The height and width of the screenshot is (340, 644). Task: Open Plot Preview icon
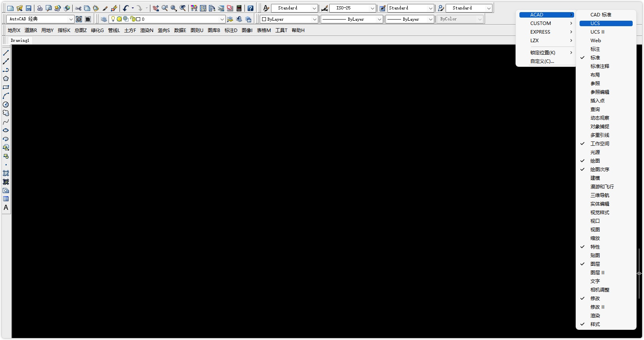point(49,8)
